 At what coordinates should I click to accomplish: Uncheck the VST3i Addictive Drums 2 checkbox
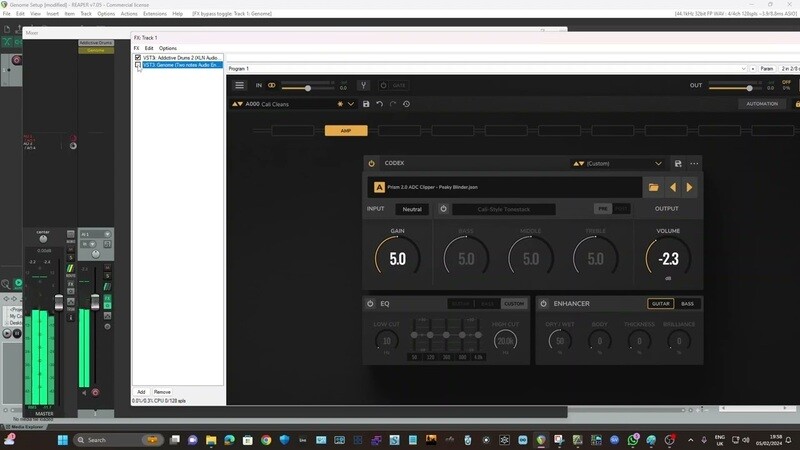tap(138, 58)
